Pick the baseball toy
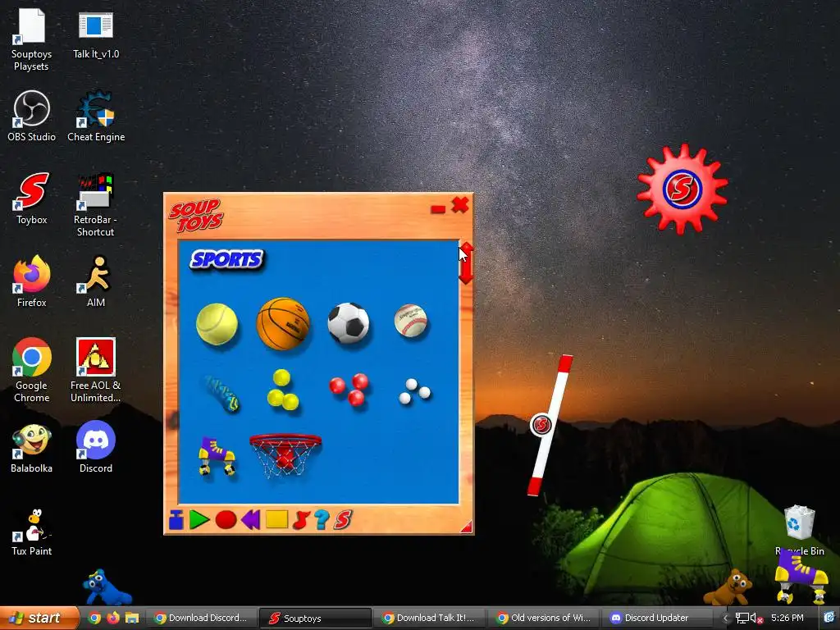The image size is (840, 630). pyautogui.click(x=411, y=321)
